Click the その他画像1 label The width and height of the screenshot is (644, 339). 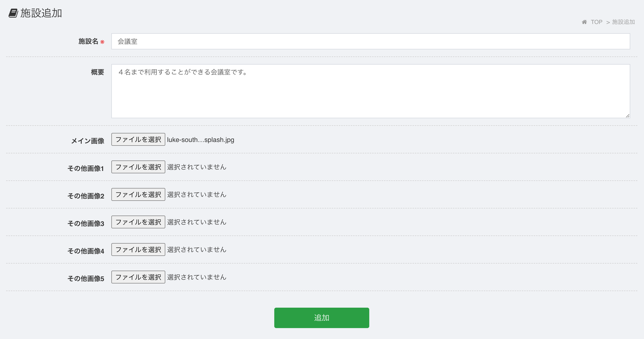[86, 168]
